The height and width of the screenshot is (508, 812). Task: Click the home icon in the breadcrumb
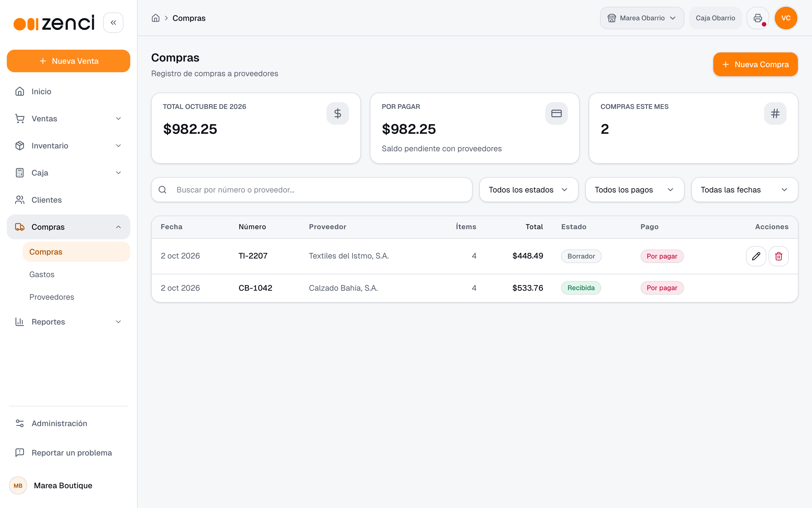click(x=155, y=18)
